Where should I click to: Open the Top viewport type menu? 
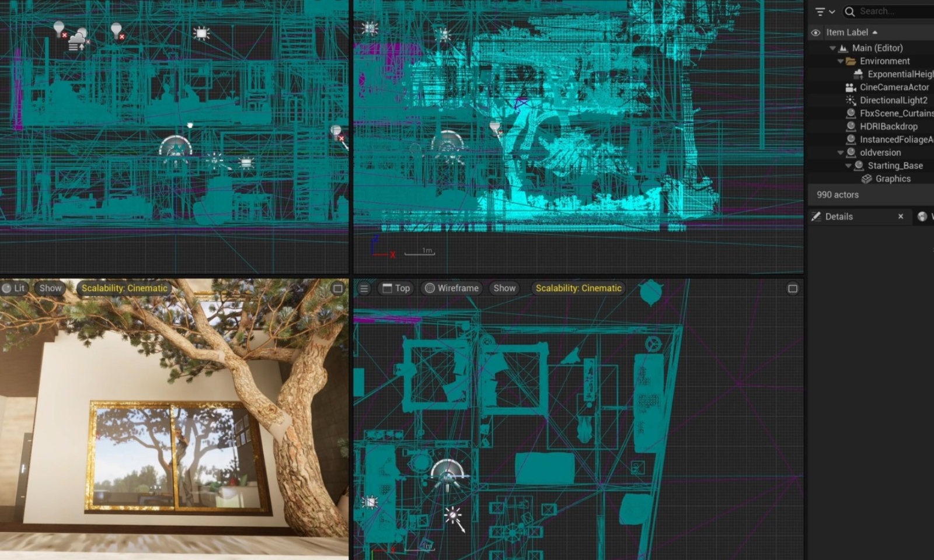click(x=396, y=288)
